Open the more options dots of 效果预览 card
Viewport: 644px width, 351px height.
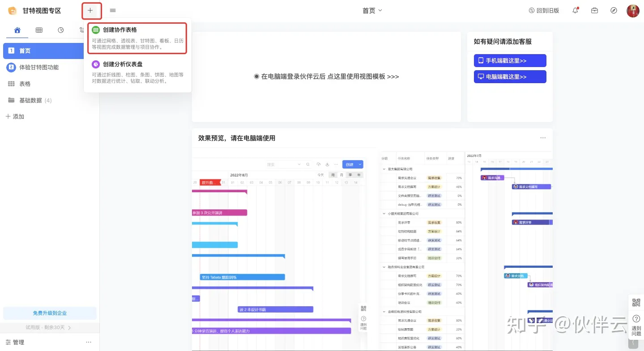(x=543, y=138)
